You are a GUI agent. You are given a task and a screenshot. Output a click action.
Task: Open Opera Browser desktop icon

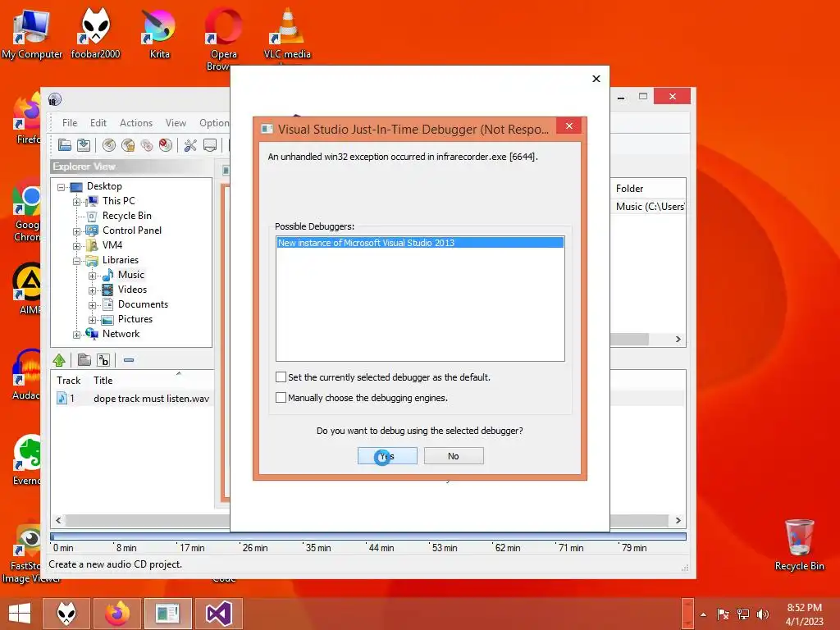[223, 38]
